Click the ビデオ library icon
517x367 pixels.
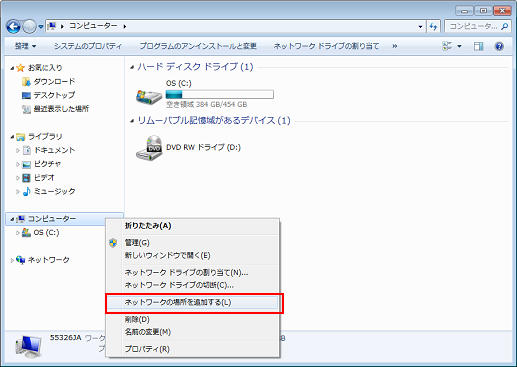click(x=27, y=178)
